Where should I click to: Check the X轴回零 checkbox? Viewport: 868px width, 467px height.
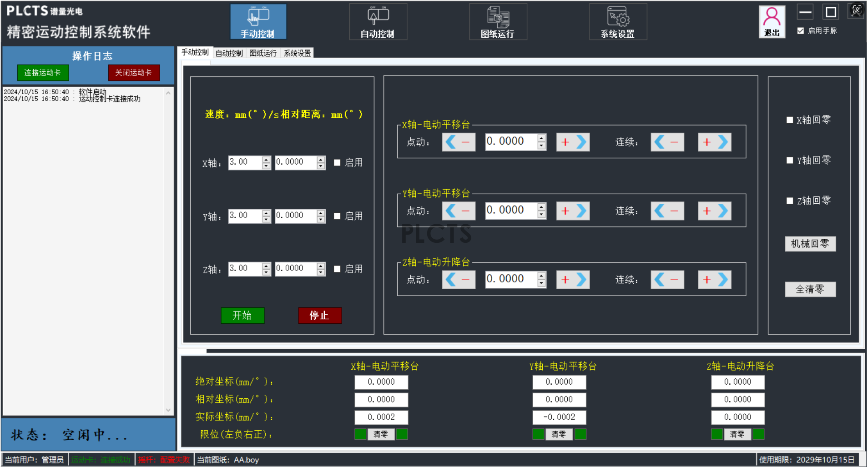pyautogui.click(x=789, y=119)
